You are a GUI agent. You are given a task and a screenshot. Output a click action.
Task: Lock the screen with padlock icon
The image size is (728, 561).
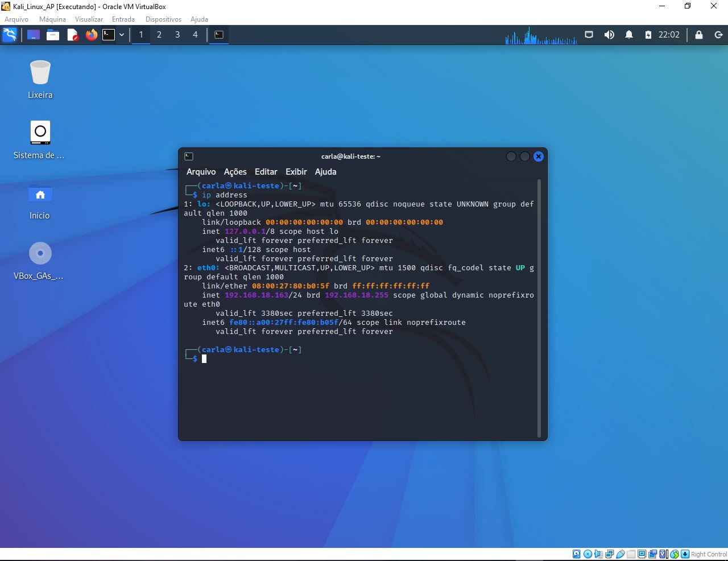[699, 35]
